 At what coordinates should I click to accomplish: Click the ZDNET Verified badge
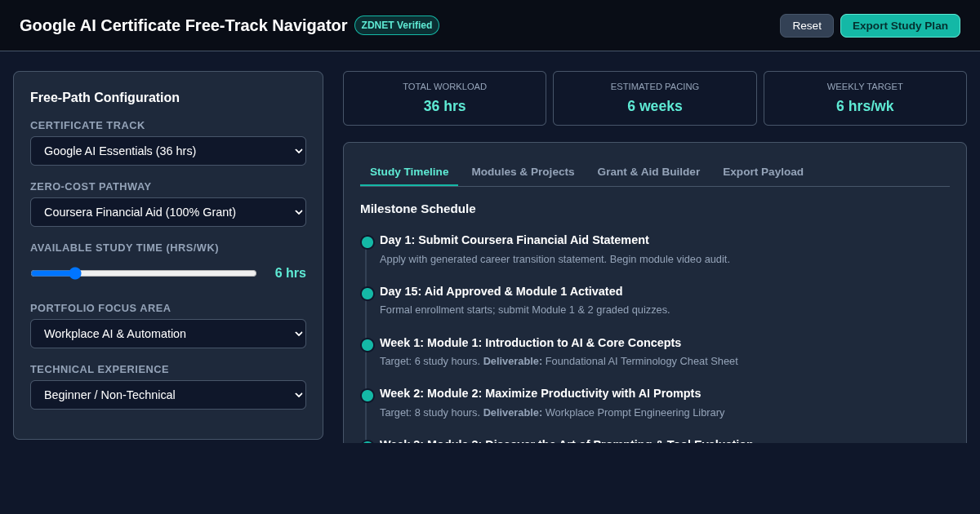(x=397, y=25)
